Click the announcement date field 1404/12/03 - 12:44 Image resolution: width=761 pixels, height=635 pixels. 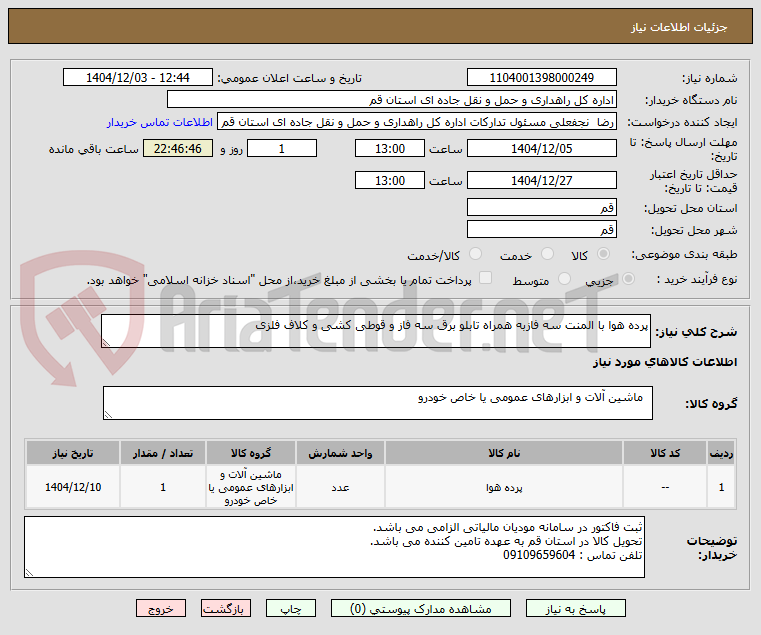tap(138, 77)
